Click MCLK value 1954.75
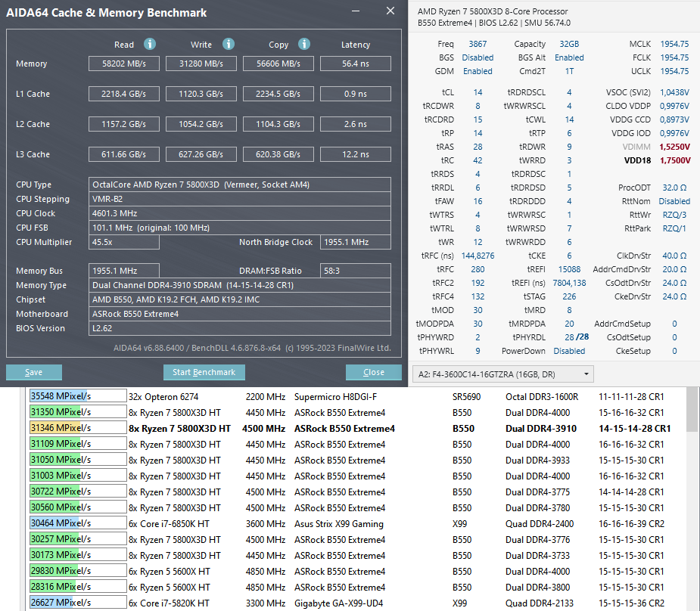Viewport: 700px width, 611px height. pyautogui.click(x=674, y=44)
